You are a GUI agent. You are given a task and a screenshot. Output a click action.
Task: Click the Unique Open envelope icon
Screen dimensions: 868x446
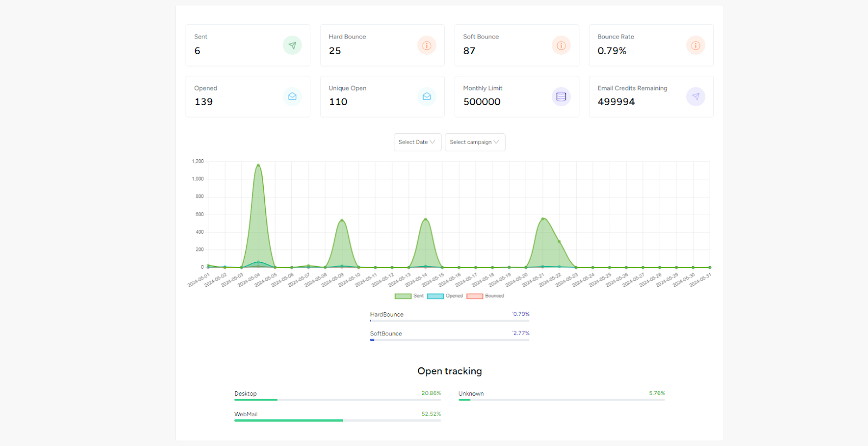tap(426, 96)
